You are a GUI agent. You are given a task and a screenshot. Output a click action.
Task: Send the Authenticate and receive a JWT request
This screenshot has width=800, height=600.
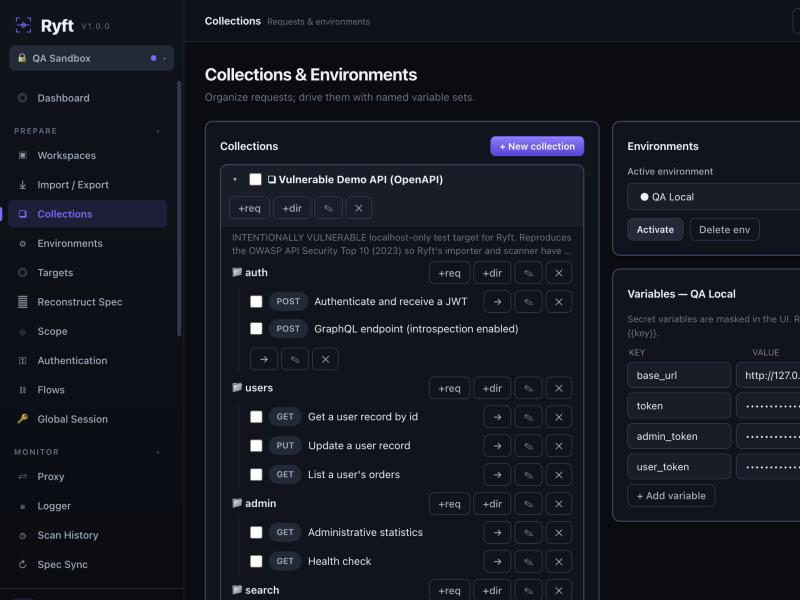coord(497,302)
